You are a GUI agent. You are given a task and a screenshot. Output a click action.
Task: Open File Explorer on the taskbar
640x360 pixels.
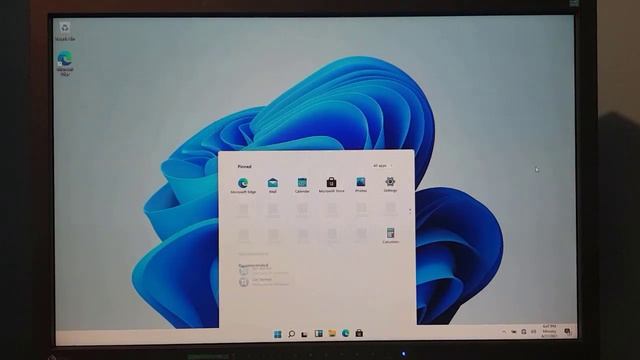coord(332,333)
